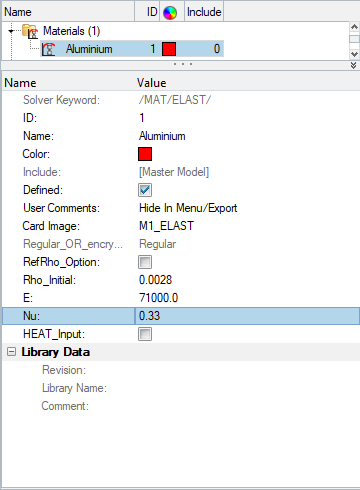Edit the Rho_Initial value 0.0028
The height and width of the screenshot is (490, 360).
(x=155, y=280)
